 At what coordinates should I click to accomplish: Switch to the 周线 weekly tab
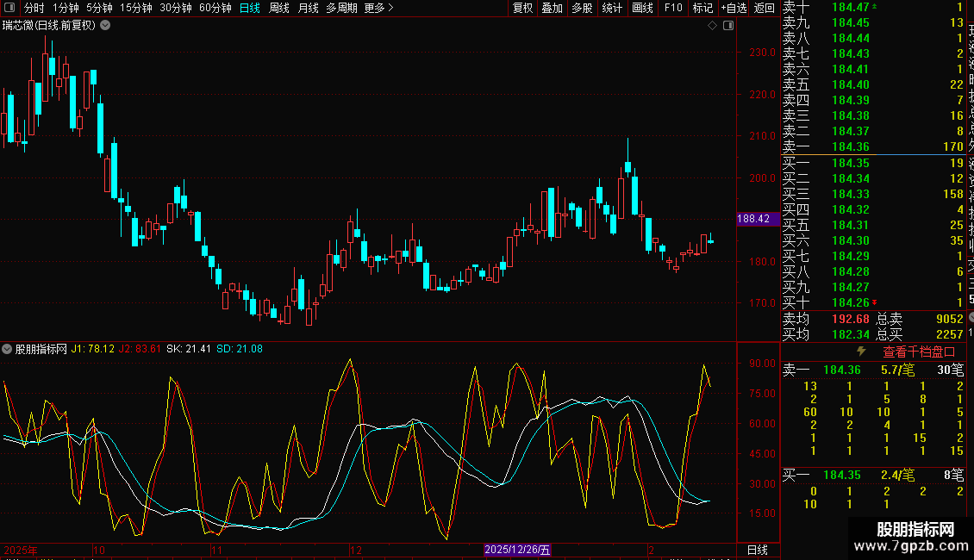pos(279,8)
